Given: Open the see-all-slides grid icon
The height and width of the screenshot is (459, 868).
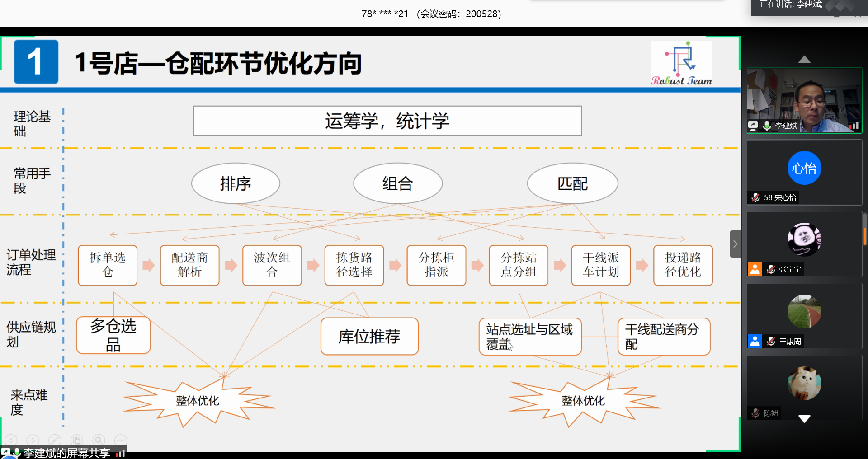Looking at the screenshot, I should click(x=76, y=440).
